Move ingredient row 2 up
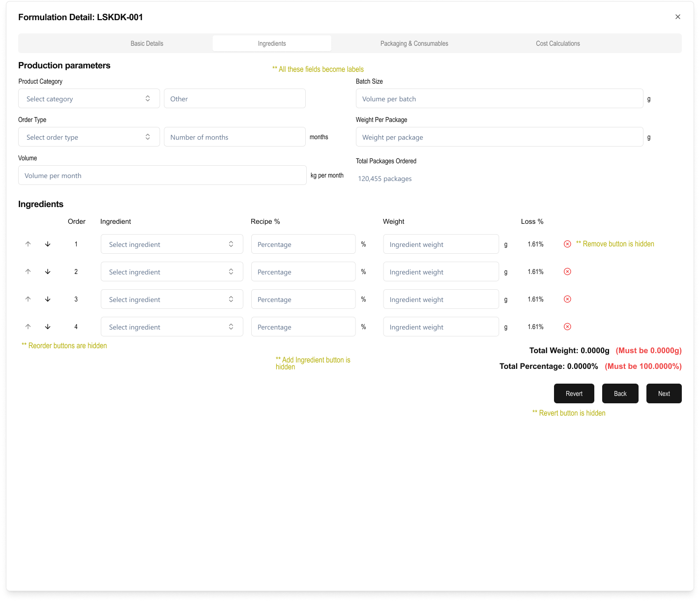 coord(28,271)
